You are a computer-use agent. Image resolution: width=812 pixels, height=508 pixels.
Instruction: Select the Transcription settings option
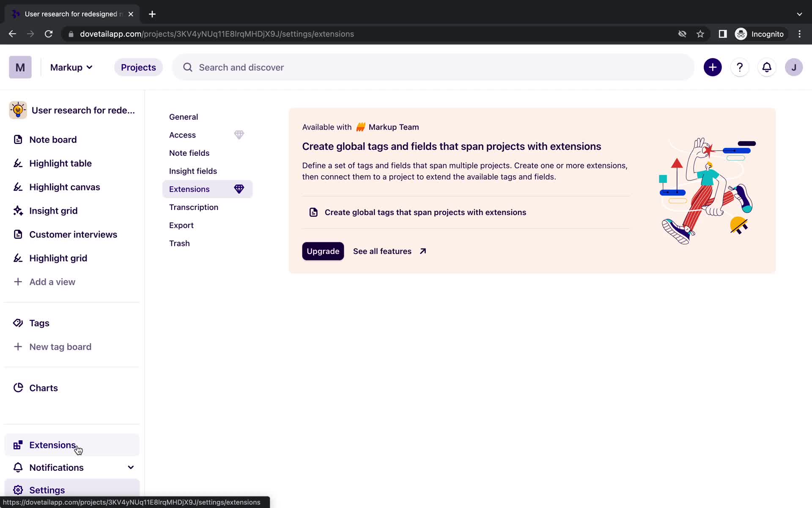(x=194, y=207)
